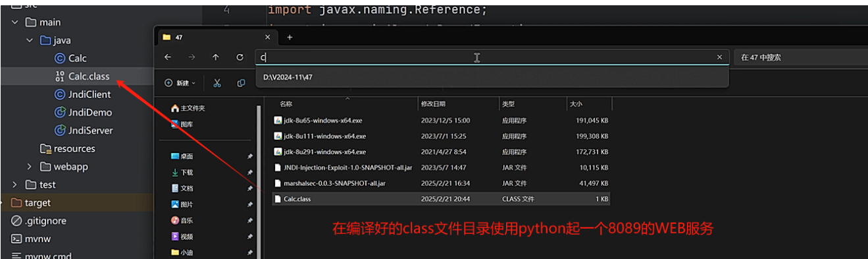Unpin 下载 via its pin icon

point(249,172)
